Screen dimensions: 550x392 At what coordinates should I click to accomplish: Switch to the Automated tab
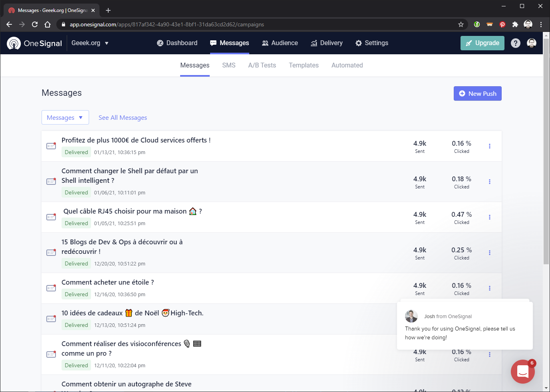(347, 65)
